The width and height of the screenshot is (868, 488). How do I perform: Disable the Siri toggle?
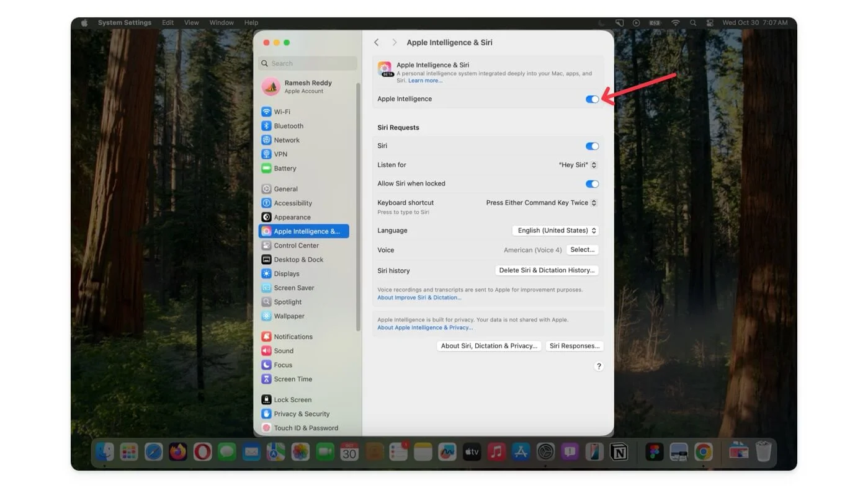[x=593, y=146]
